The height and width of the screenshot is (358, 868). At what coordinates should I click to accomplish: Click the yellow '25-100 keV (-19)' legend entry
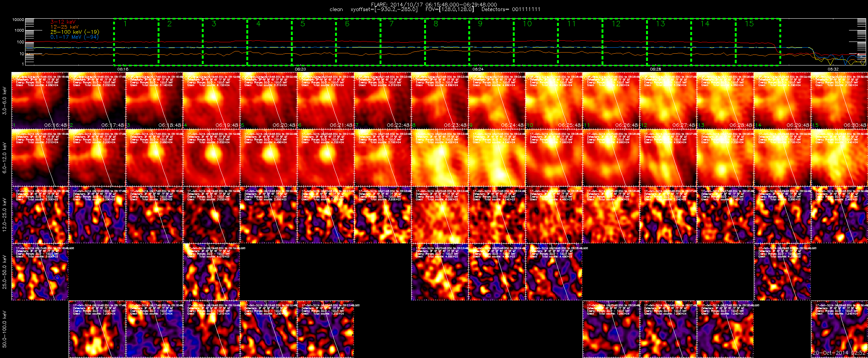(x=75, y=32)
